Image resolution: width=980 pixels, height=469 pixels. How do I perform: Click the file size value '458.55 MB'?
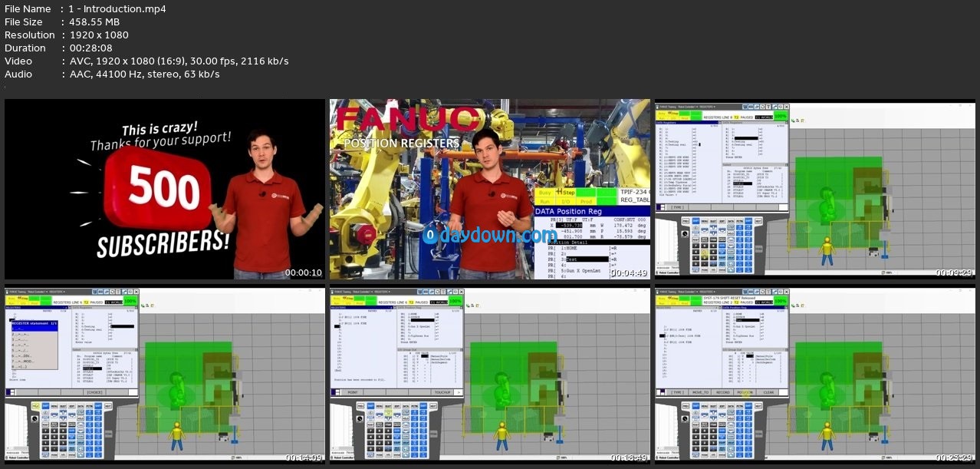click(x=94, y=22)
